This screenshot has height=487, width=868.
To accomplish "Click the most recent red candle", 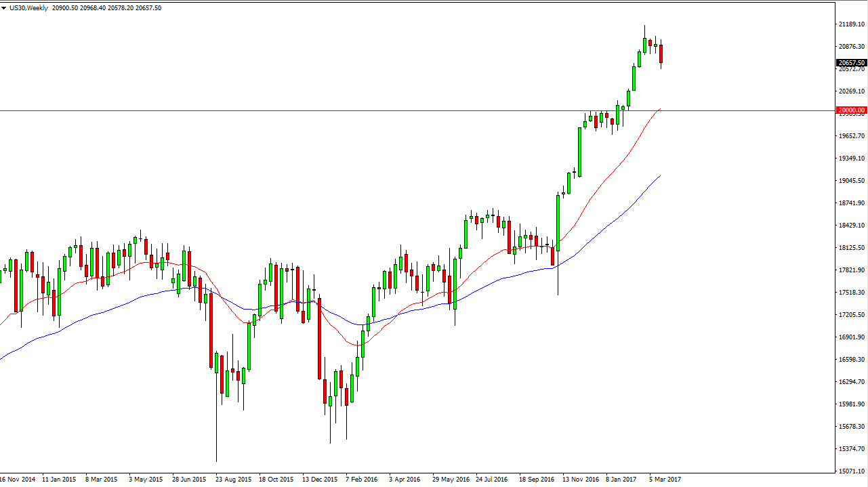I will tap(661, 54).
